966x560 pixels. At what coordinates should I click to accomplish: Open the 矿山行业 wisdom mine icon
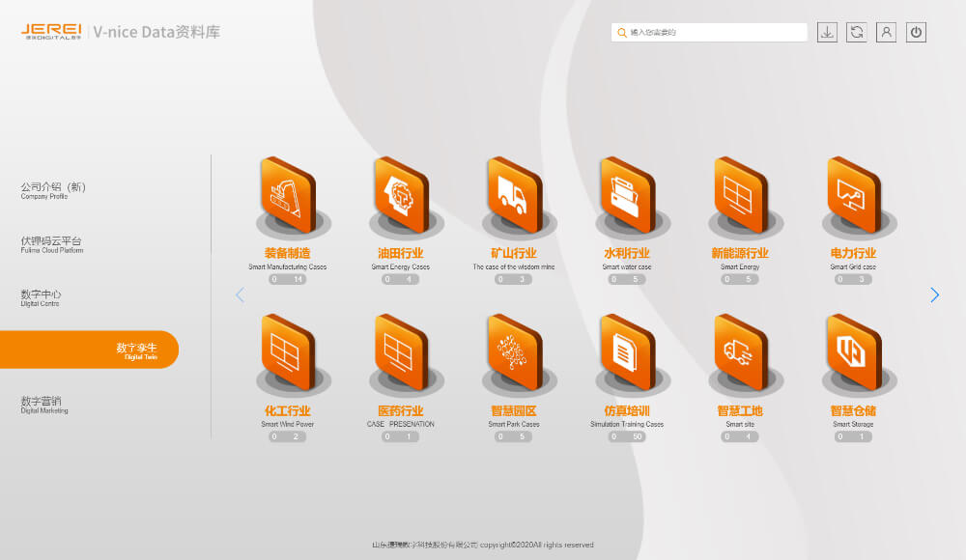tap(517, 198)
